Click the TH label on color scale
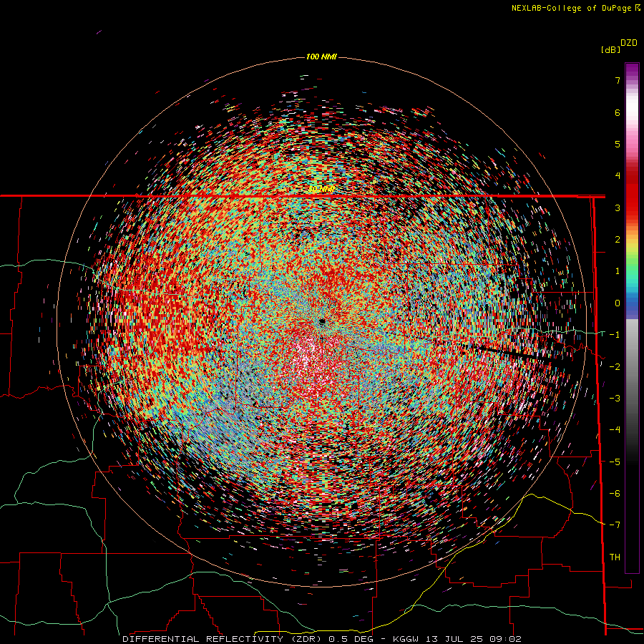The height and width of the screenshot is (644, 644). point(615,557)
